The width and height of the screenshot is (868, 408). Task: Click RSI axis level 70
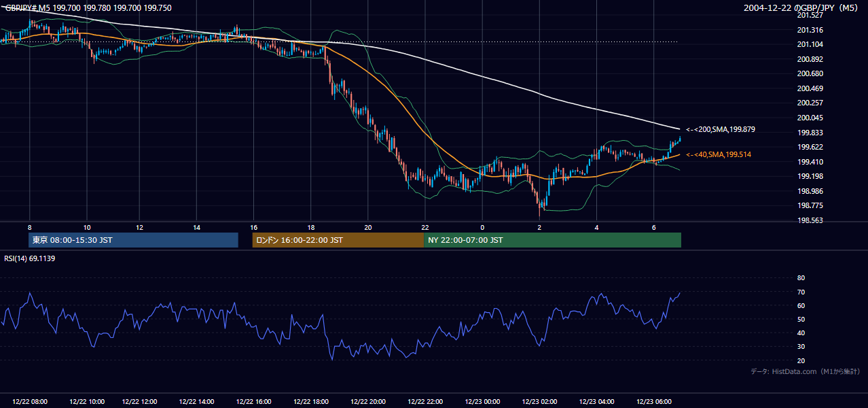point(801,292)
